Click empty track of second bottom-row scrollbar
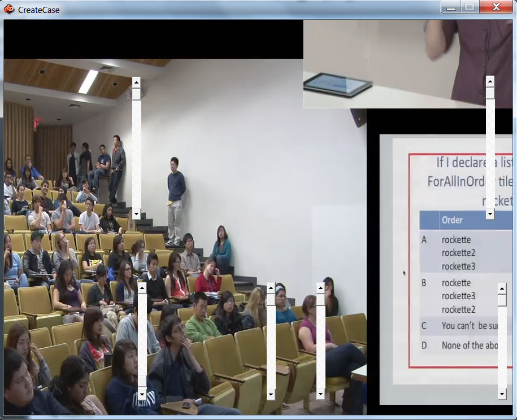This screenshot has height=420, width=517. click(x=271, y=350)
